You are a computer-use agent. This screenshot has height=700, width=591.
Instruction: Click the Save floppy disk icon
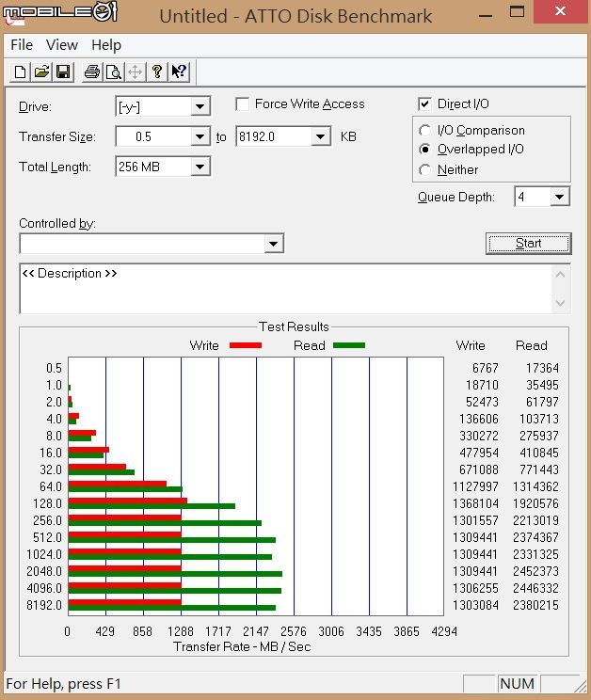pyautogui.click(x=63, y=72)
